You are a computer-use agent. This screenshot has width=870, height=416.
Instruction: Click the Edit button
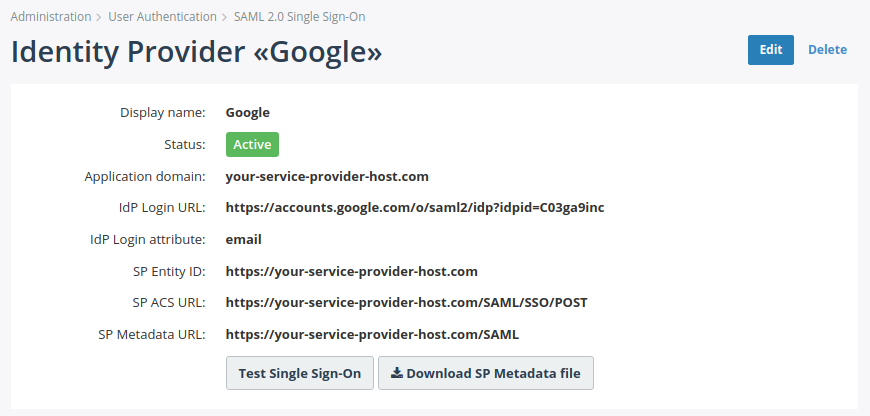pos(770,50)
